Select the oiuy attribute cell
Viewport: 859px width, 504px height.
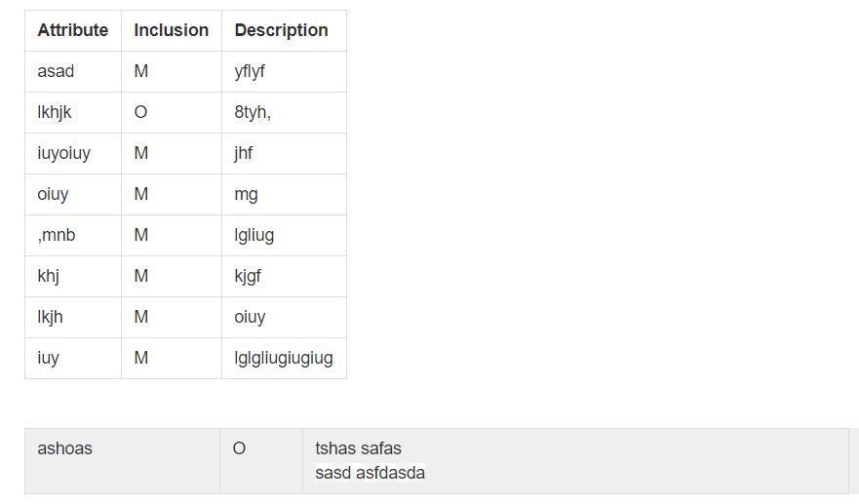click(73, 194)
